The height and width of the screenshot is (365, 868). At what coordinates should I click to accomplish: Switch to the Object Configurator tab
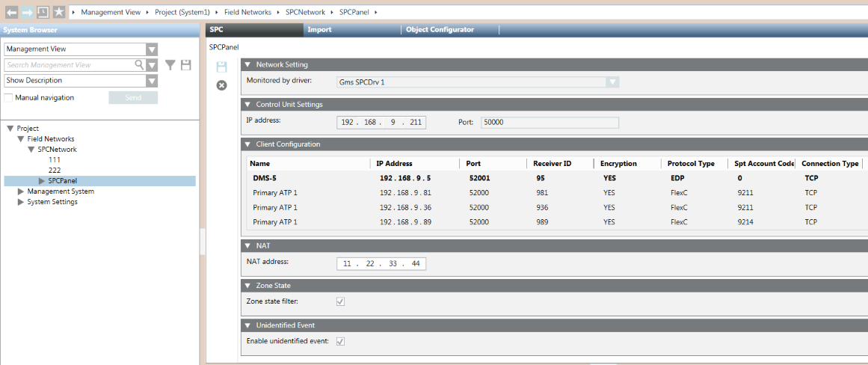click(x=440, y=30)
